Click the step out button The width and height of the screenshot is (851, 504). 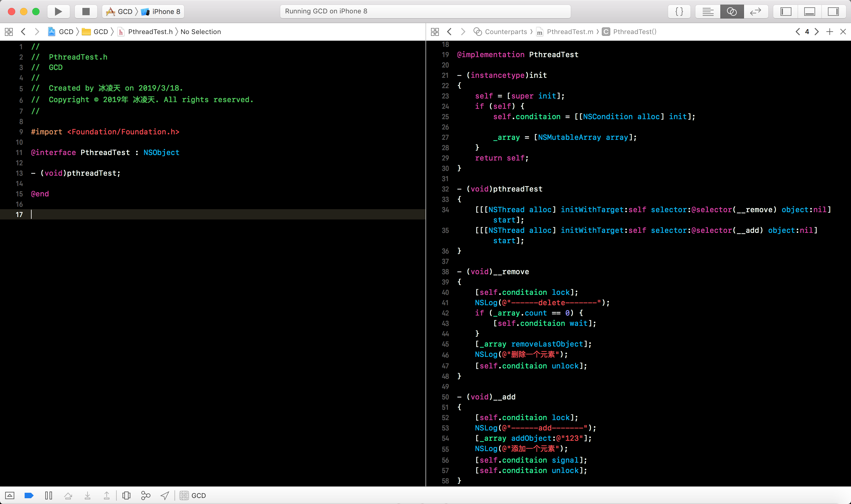coord(107,495)
